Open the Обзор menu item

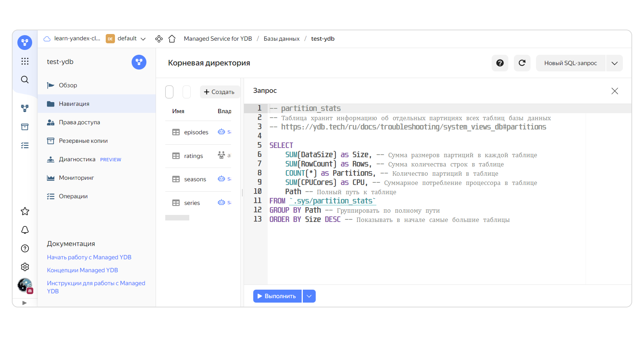click(x=68, y=85)
